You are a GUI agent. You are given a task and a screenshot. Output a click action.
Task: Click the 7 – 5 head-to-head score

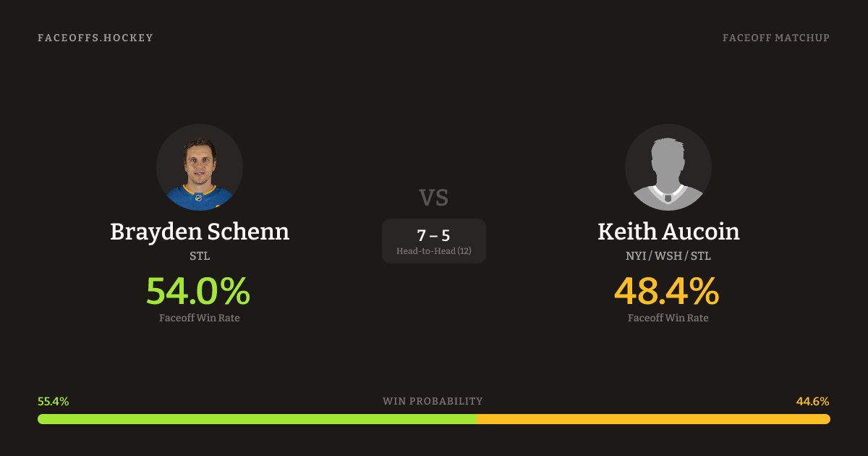click(x=434, y=235)
